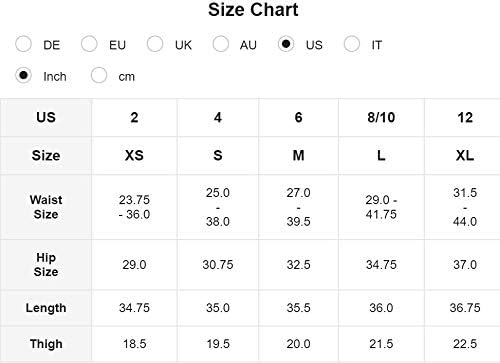This screenshot has width=500, height=363.
Task: Click the XS size column header
Action: 134,155
